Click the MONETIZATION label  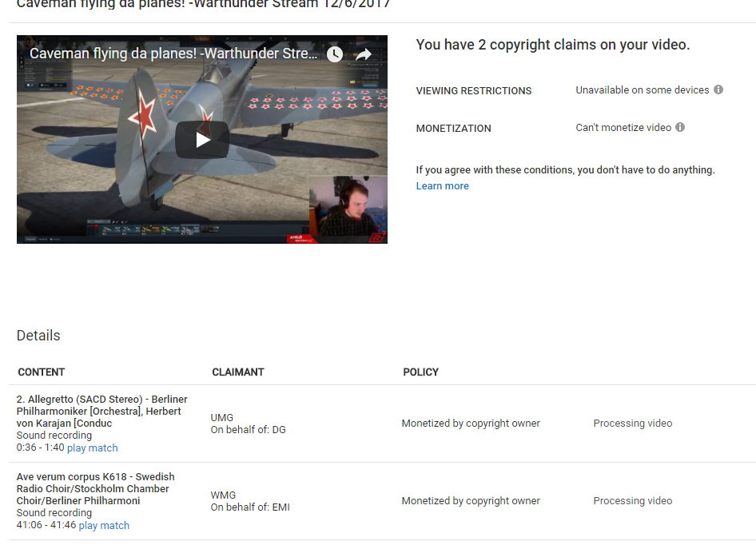click(x=454, y=128)
